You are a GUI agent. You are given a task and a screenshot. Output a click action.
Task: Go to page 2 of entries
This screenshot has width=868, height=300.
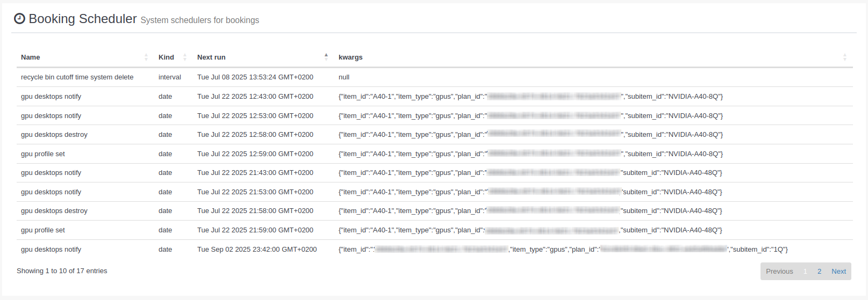click(x=819, y=272)
